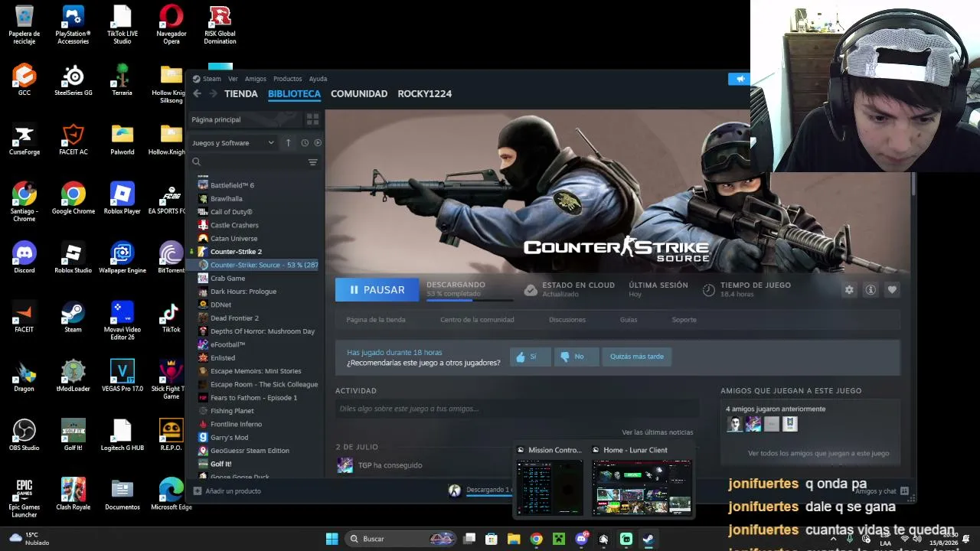Open the Ver menu
980x551 pixels.
coord(233,79)
